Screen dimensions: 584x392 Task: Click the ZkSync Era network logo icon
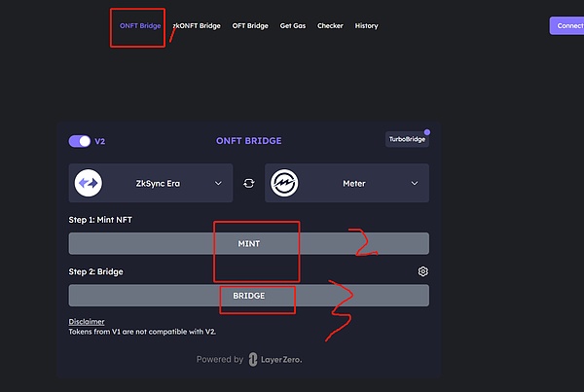[x=90, y=183]
